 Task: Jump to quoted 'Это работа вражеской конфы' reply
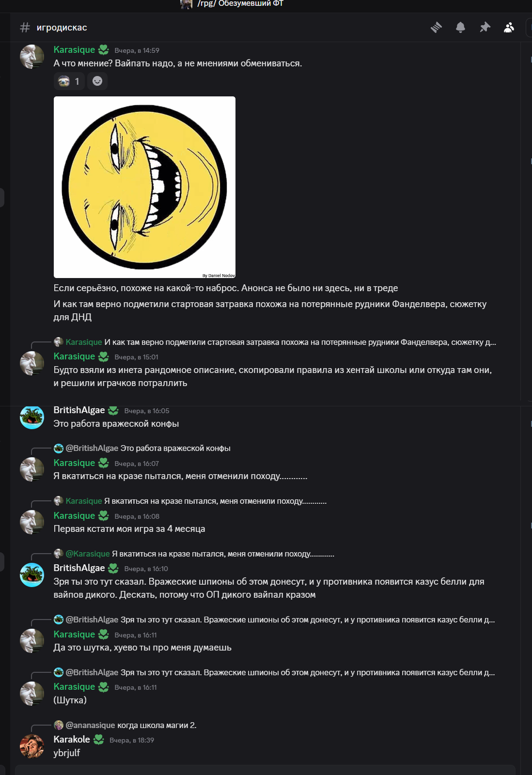tap(175, 449)
